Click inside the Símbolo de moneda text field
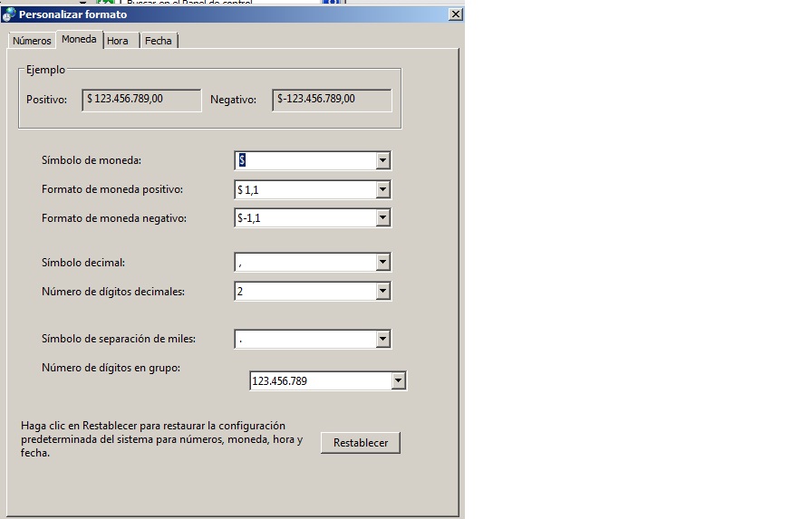Image resolution: width=812 pixels, height=519 pixels. (304, 160)
